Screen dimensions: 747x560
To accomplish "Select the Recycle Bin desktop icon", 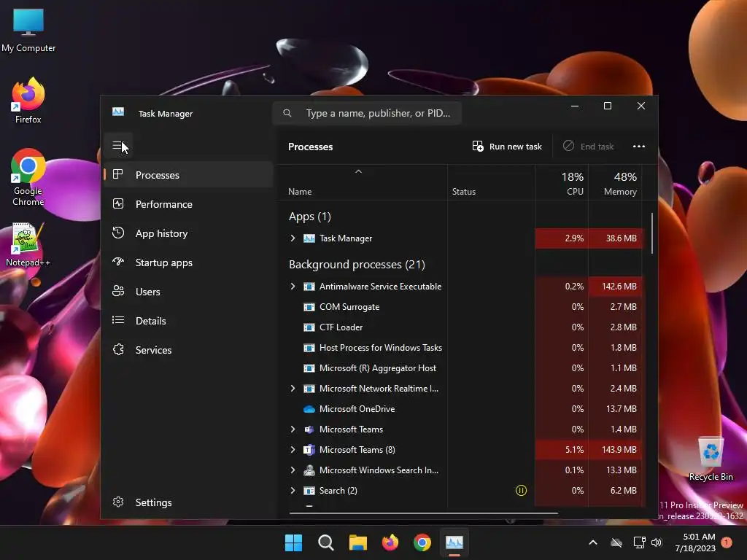I will tap(711, 459).
